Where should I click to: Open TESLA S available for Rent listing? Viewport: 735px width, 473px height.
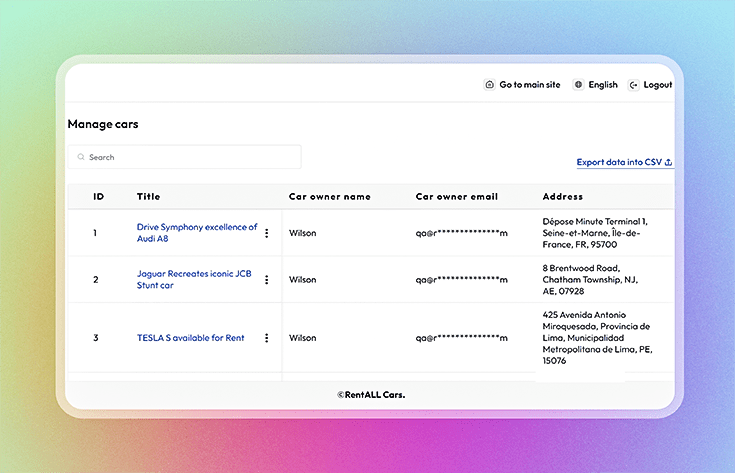coord(190,338)
